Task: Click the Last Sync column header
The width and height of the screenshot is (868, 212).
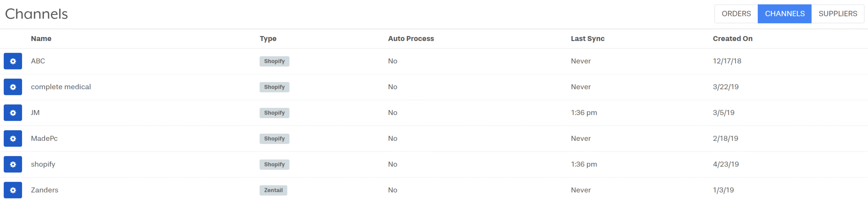Action: click(x=588, y=39)
